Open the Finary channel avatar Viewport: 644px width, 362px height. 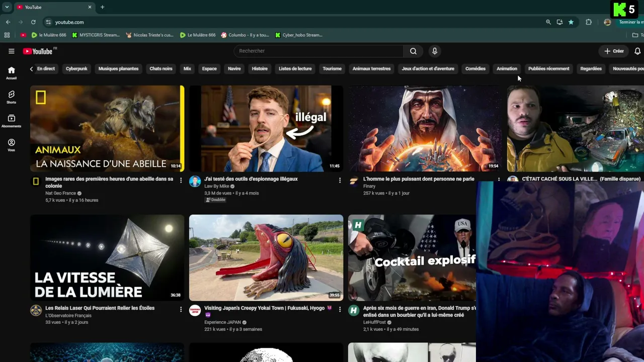coord(354,182)
